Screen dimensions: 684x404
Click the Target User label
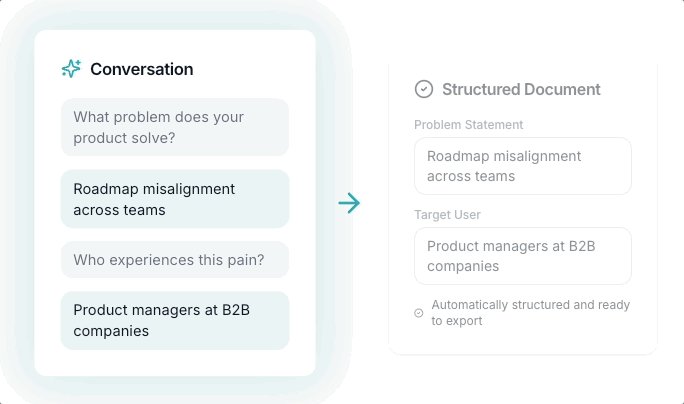coord(449,214)
